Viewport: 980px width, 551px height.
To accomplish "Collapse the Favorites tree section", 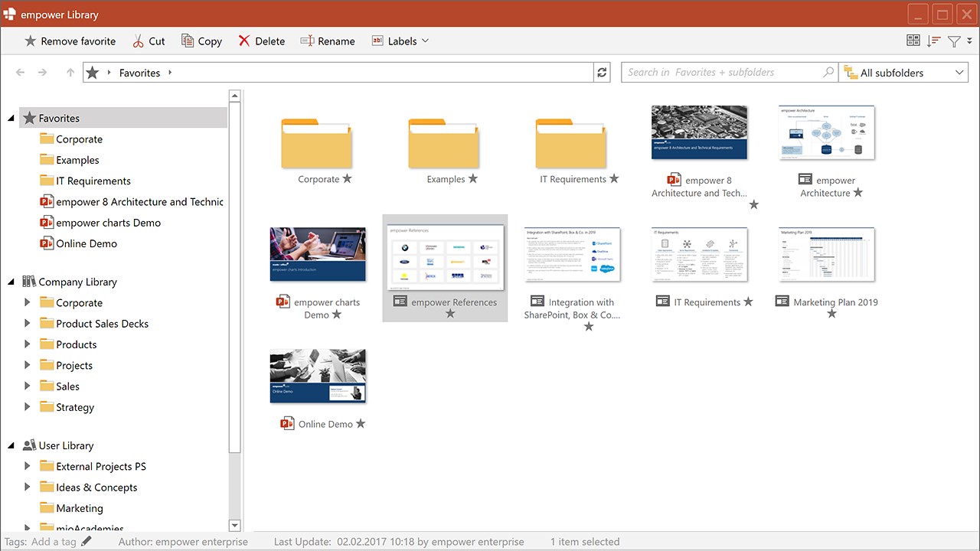I will pyautogui.click(x=11, y=118).
